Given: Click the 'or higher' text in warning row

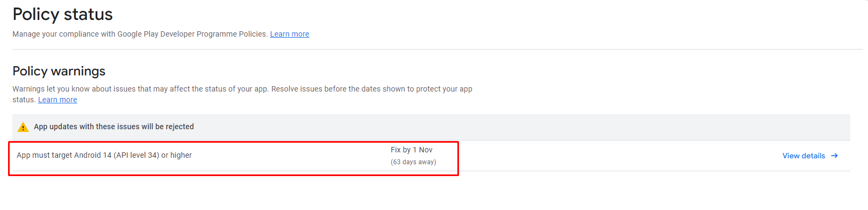Looking at the screenshot, I should [x=176, y=155].
